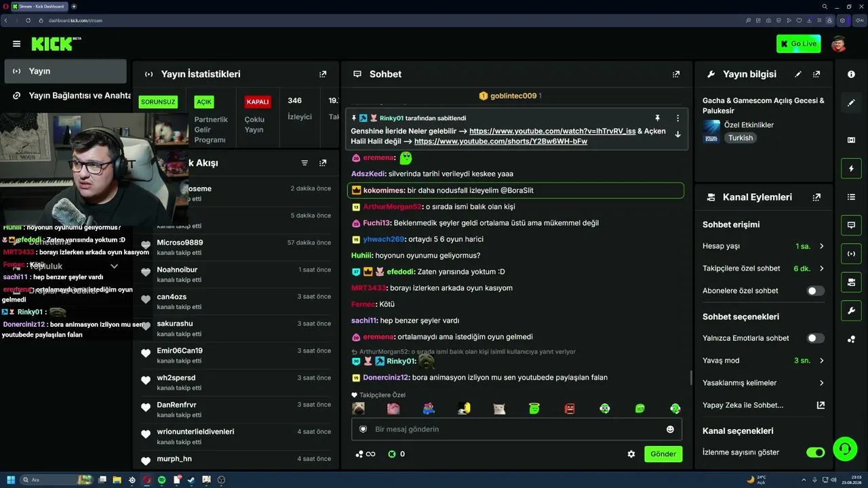
Task: Click the wrench icon in right sidebar
Action: 851,311
